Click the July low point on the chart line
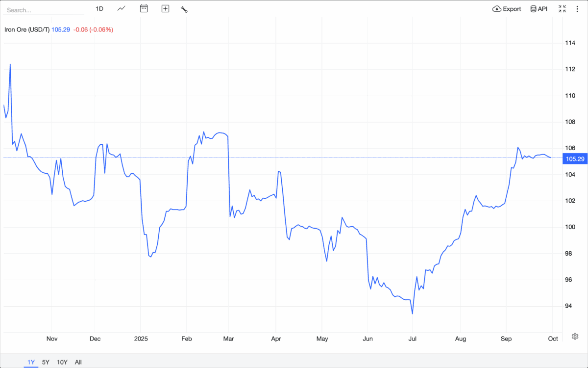The image size is (588, 368). pyautogui.click(x=413, y=314)
